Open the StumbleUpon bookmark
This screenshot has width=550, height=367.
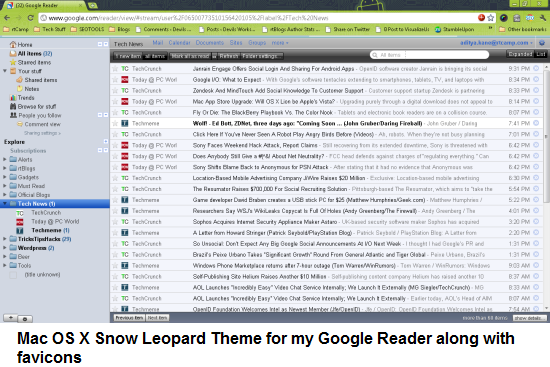[454, 29]
